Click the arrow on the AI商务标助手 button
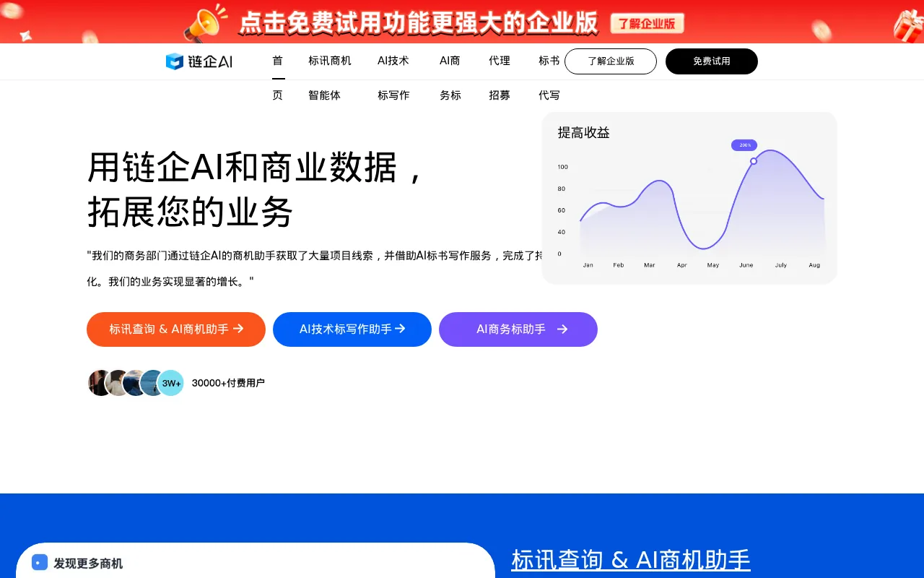 562,329
